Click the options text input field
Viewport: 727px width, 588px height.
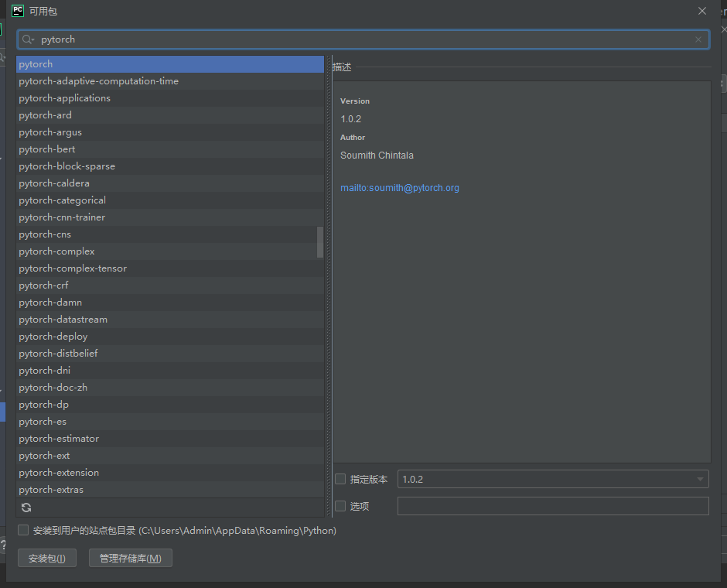553,506
